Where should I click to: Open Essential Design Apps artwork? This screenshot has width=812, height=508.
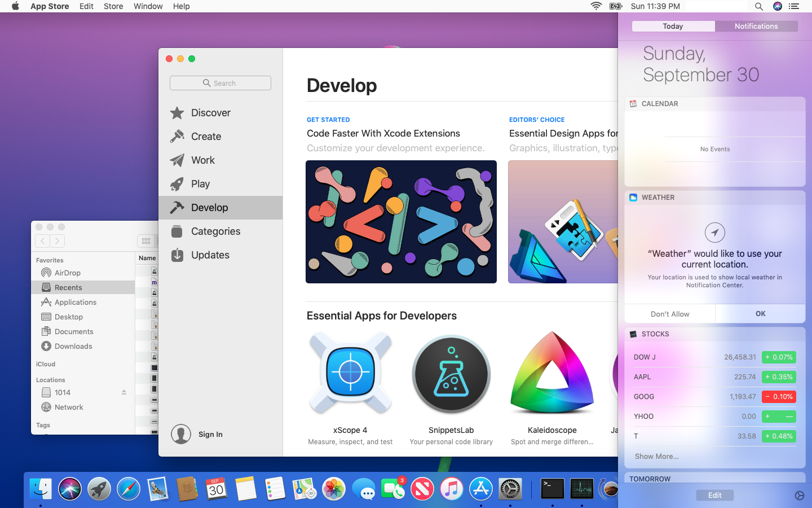coord(563,222)
